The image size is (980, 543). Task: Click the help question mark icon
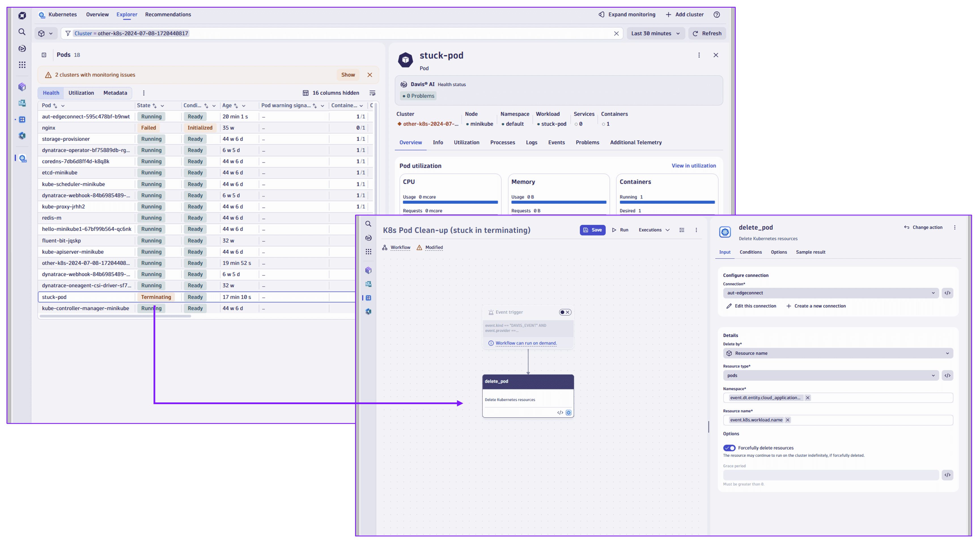717,14
